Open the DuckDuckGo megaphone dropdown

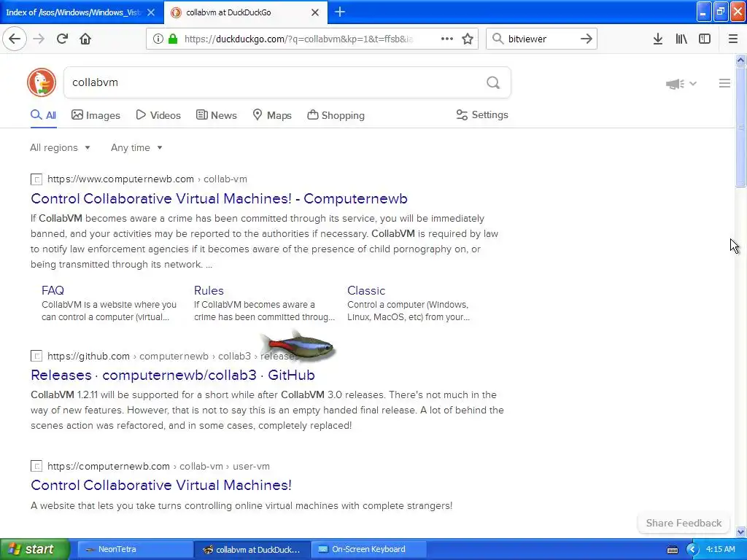681,84
